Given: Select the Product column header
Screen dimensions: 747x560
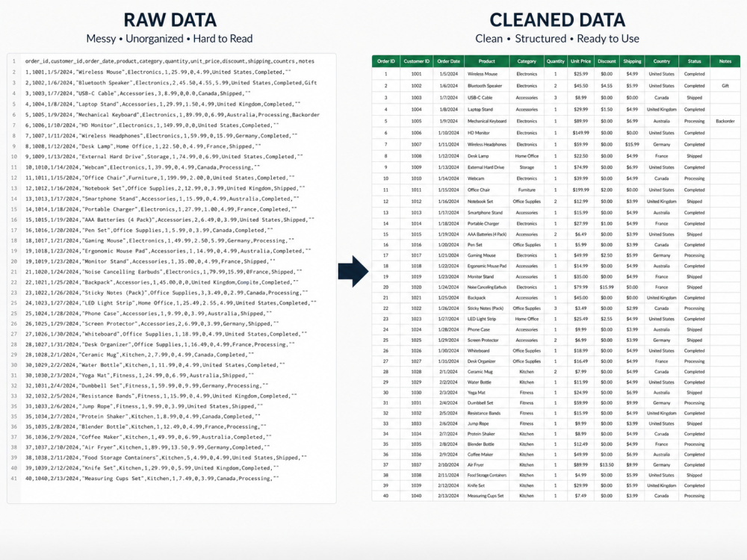Looking at the screenshot, I should point(487,61).
